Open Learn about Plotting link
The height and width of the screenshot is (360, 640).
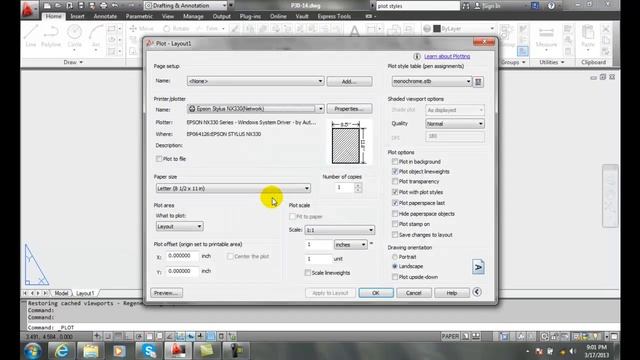[x=447, y=56]
